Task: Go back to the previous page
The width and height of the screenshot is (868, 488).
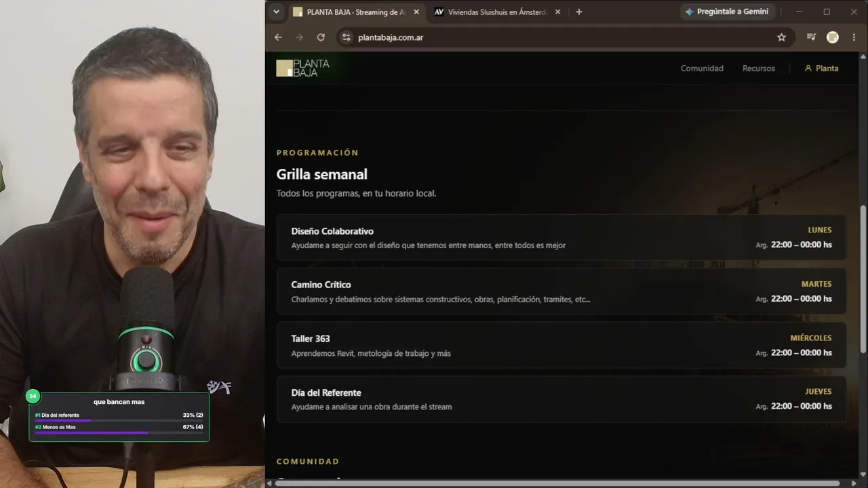Action: (278, 37)
